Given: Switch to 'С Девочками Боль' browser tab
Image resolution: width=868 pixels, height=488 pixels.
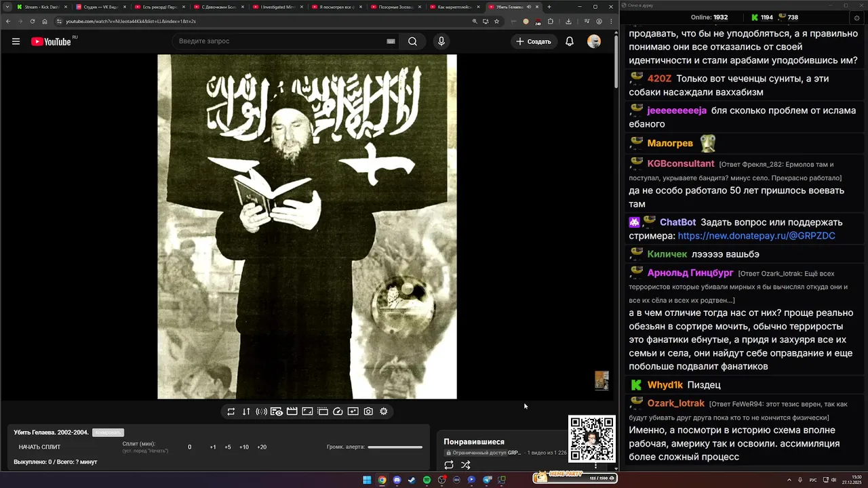Looking at the screenshot, I should pos(220,7).
